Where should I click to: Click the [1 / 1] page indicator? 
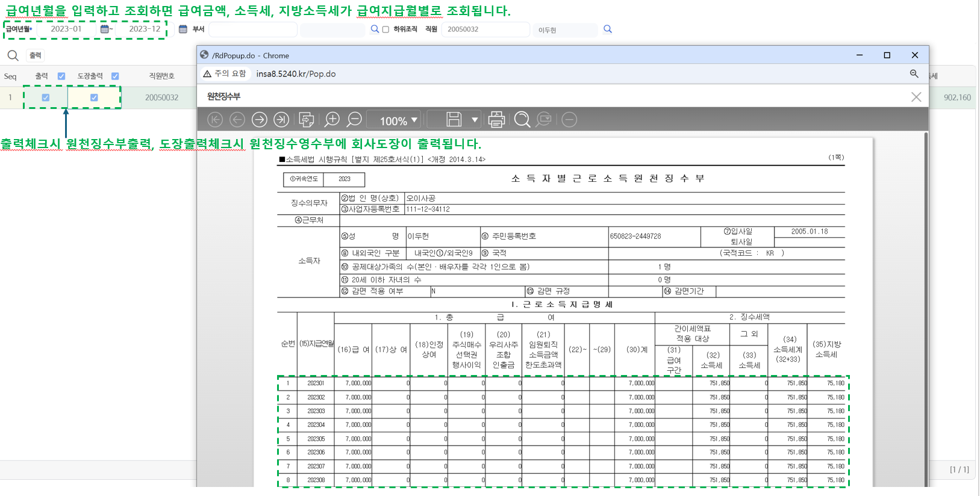pyautogui.click(x=960, y=470)
